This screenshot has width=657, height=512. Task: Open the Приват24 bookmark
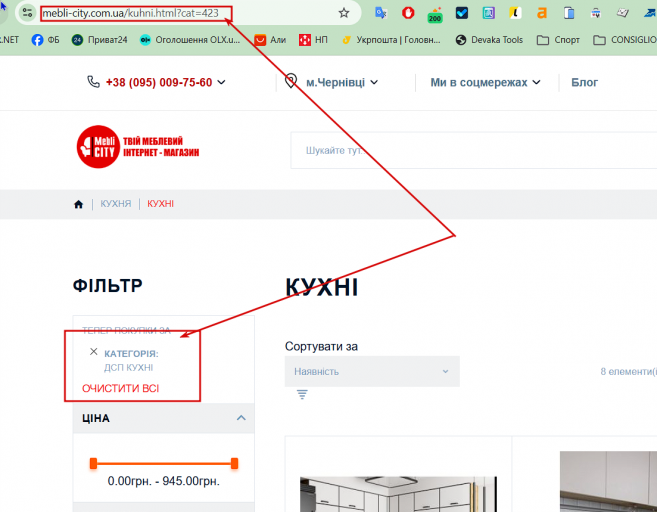pyautogui.click(x=99, y=40)
